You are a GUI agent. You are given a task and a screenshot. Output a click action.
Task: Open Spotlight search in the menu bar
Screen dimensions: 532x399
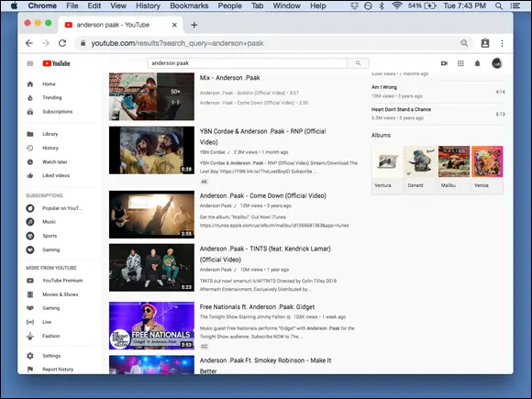tap(499, 6)
